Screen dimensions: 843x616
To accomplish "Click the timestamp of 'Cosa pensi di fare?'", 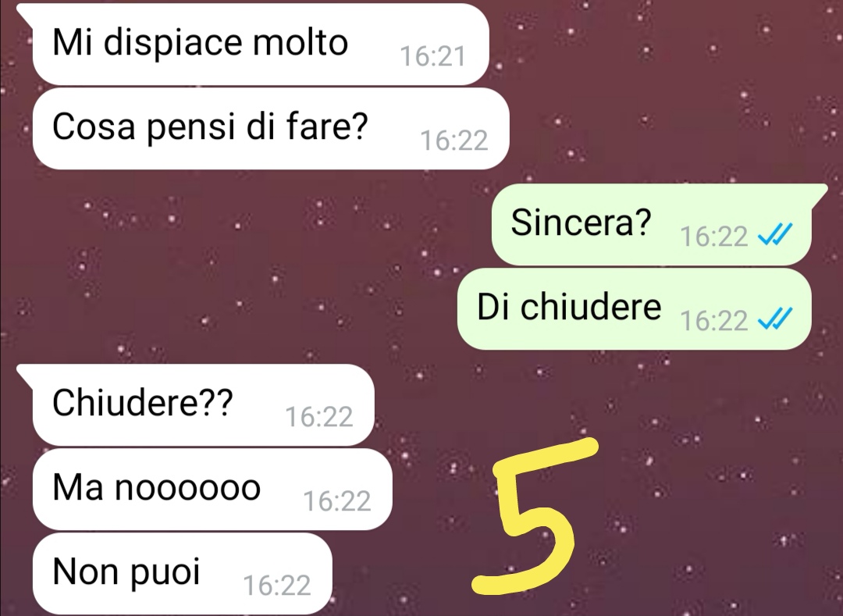I will (x=454, y=141).
